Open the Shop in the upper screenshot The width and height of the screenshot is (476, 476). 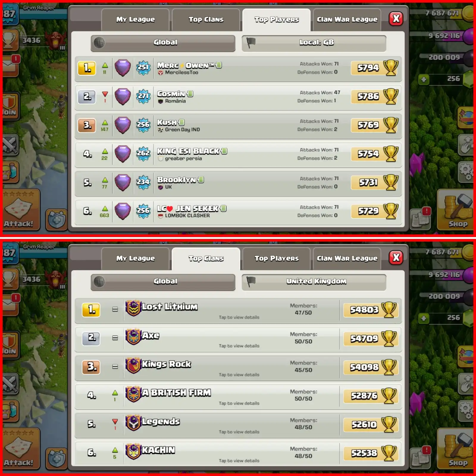(455, 210)
